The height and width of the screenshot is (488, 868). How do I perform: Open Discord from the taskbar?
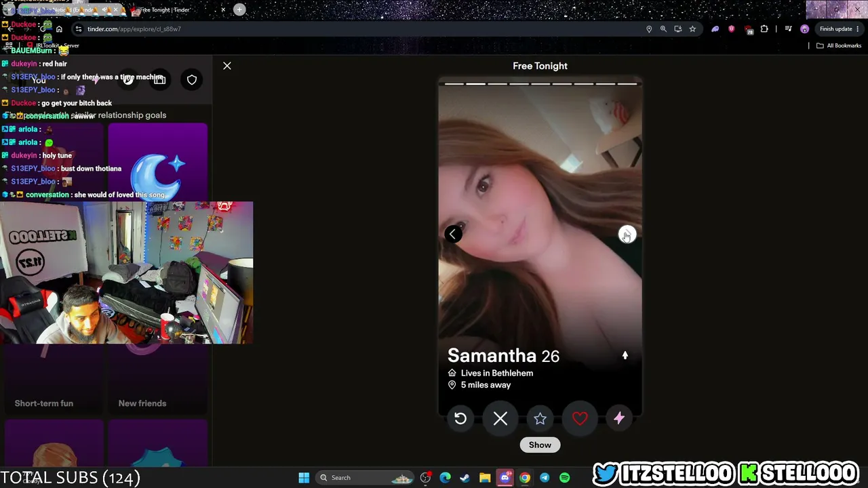505,478
